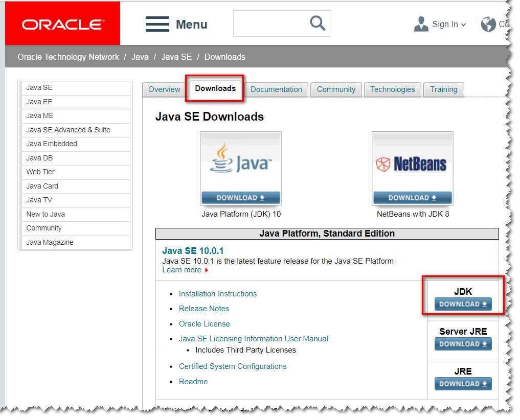Open Java SE in the sidebar
Screen dimensions: 520x420
tap(76, 88)
